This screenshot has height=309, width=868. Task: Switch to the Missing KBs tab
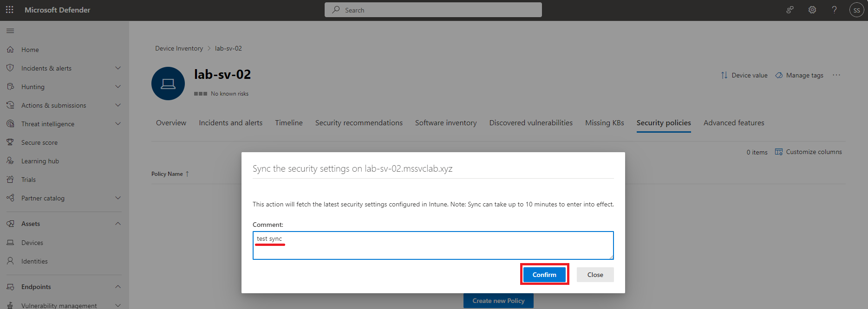(x=605, y=123)
